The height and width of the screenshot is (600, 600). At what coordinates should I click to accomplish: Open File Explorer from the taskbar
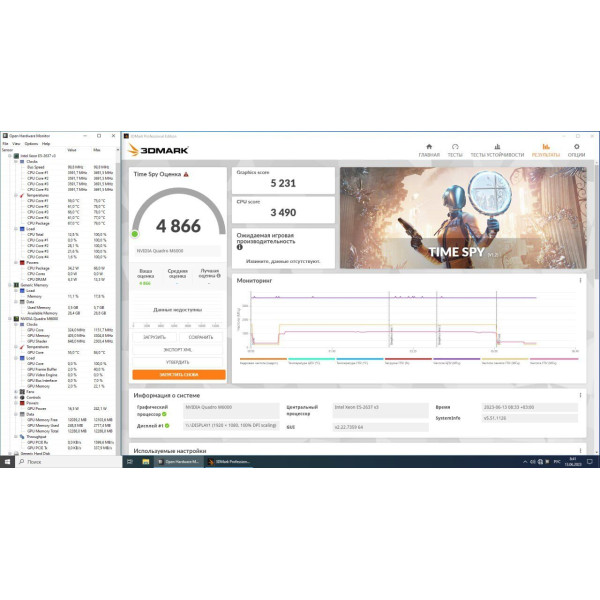(146, 462)
